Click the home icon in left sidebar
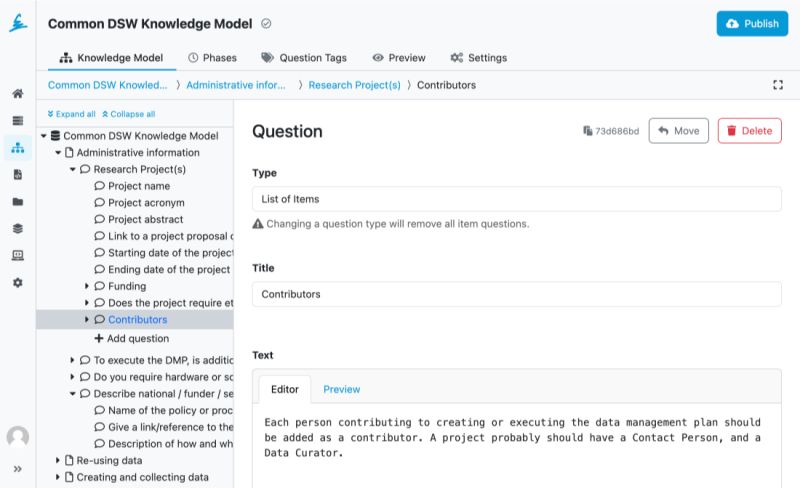The height and width of the screenshot is (488, 800). (17, 94)
